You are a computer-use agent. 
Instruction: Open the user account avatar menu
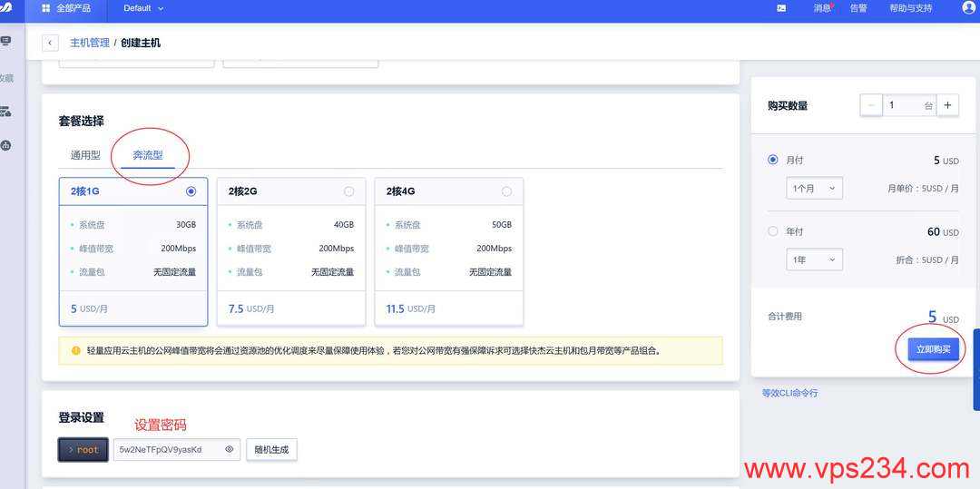968,8
